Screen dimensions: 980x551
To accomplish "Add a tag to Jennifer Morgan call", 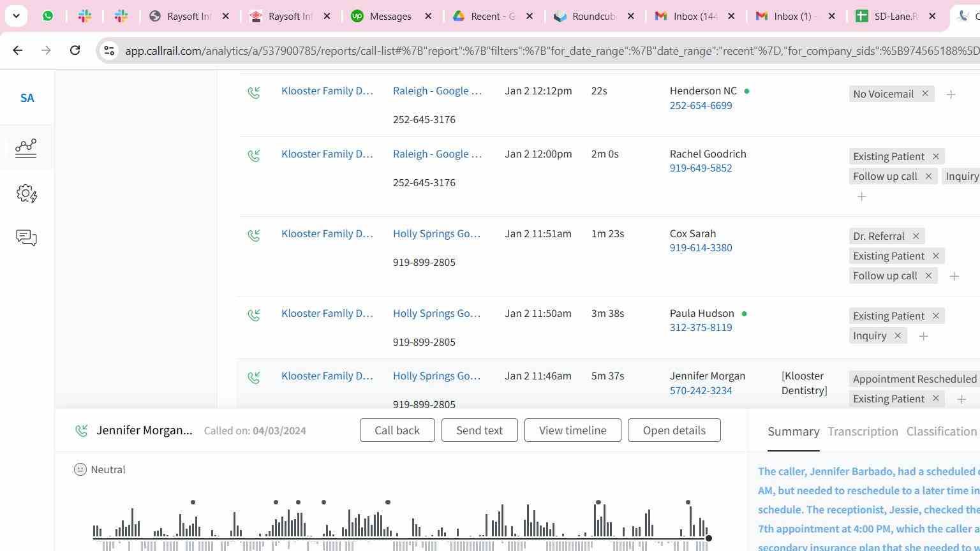I will [961, 399].
